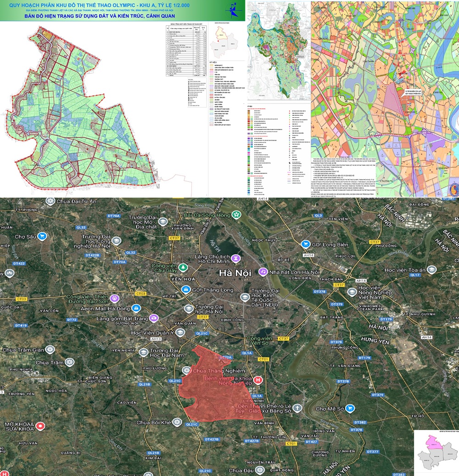Select the Trường Đại Học Đại Nam marker
The width and height of the screenshot is (459, 476).
tap(143, 352)
